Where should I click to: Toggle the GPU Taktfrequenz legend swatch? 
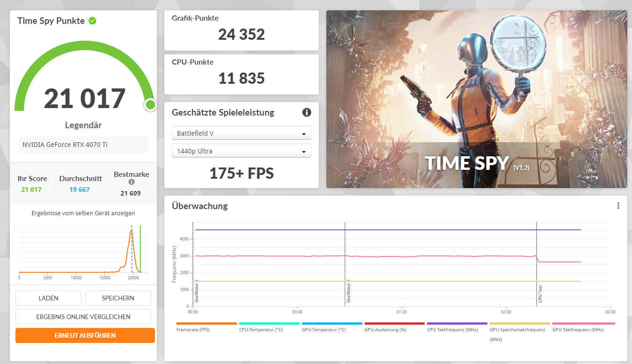pos(584,323)
